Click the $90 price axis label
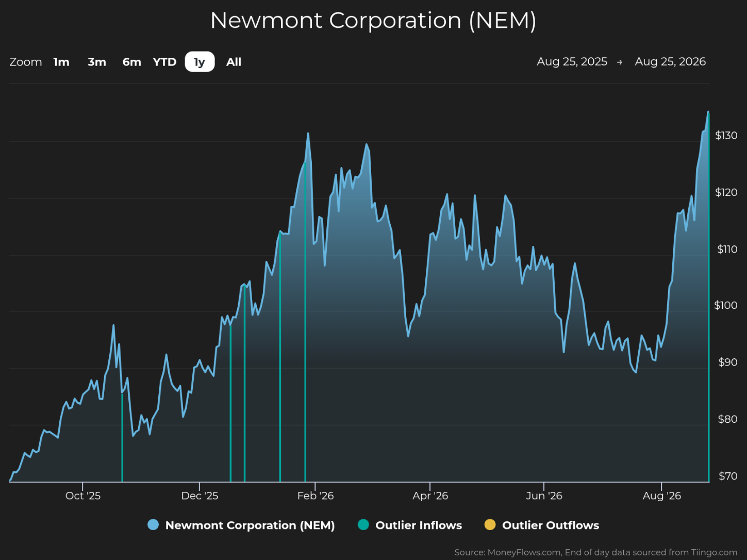 (728, 362)
